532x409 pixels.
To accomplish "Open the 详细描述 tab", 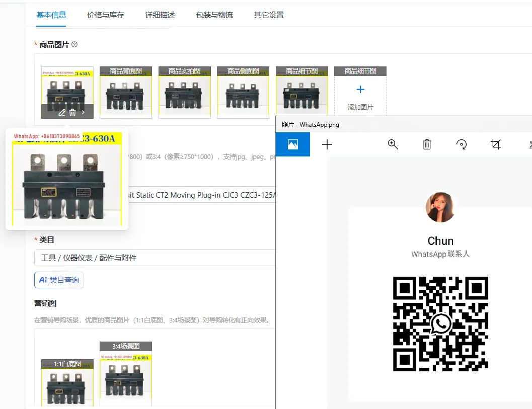I will click(x=160, y=15).
